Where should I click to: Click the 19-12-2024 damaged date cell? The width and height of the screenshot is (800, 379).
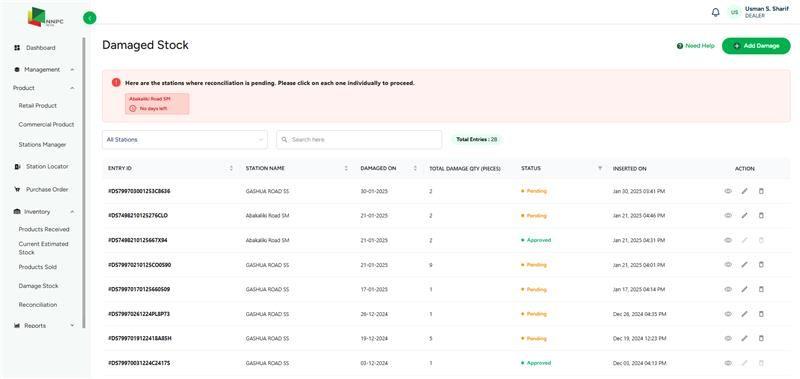374,338
